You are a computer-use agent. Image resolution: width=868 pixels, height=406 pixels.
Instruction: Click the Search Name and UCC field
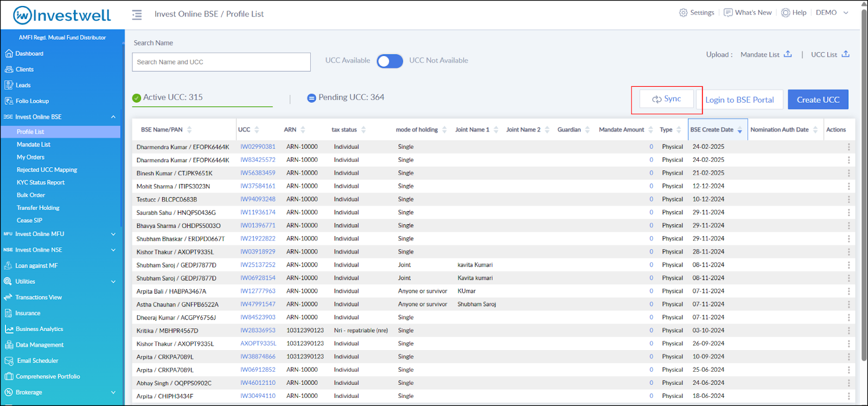tap(221, 62)
